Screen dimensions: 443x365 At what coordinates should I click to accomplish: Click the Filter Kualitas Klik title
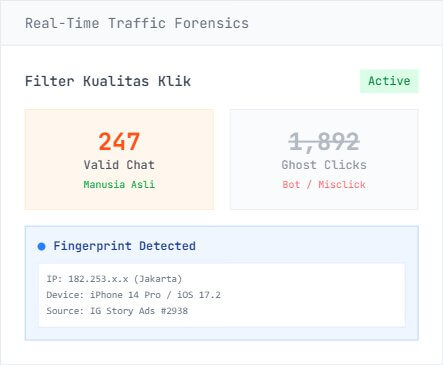pyautogui.click(x=108, y=81)
